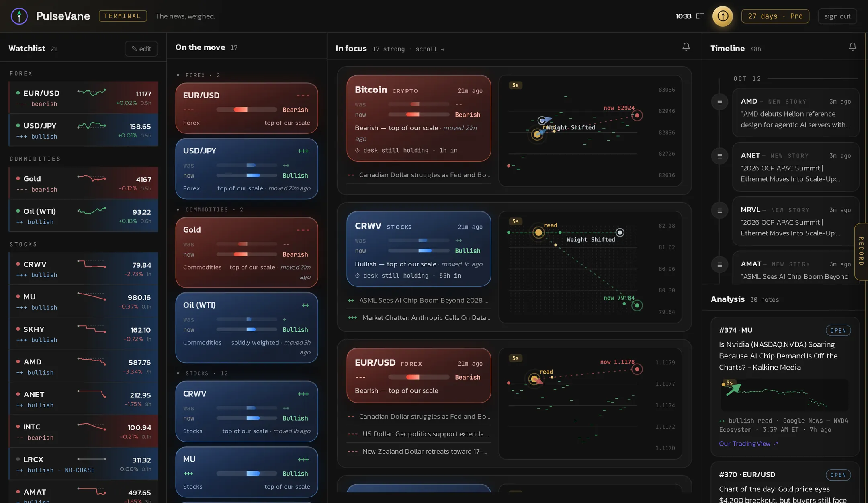
Task: Click the 5s arrow on MU analysis chart
Action: pyautogui.click(x=733, y=389)
